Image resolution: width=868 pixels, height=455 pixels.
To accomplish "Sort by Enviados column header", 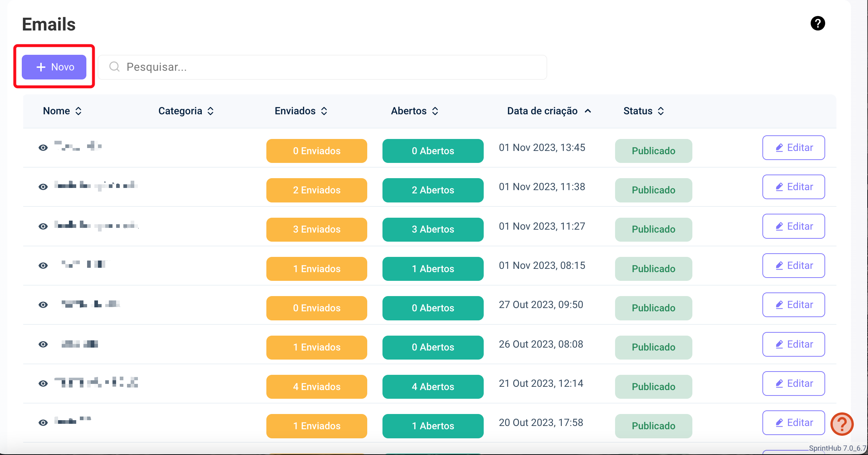I will click(301, 111).
